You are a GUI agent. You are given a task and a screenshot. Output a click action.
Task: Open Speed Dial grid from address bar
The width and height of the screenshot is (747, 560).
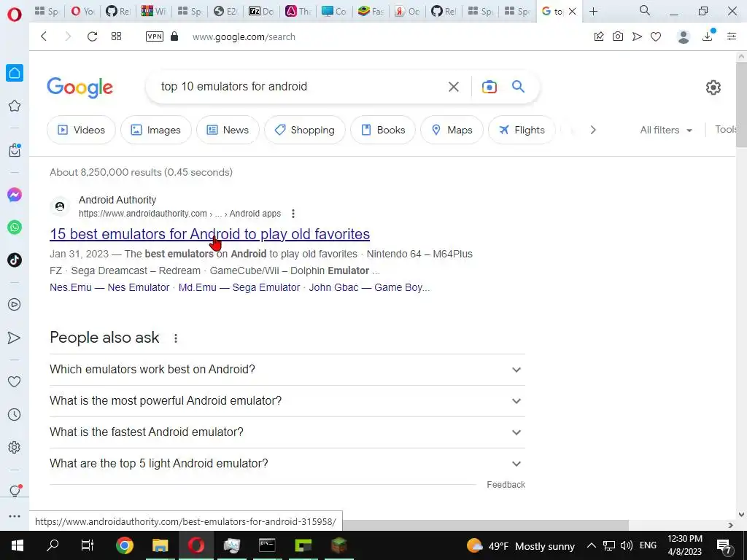click(116, 36)
